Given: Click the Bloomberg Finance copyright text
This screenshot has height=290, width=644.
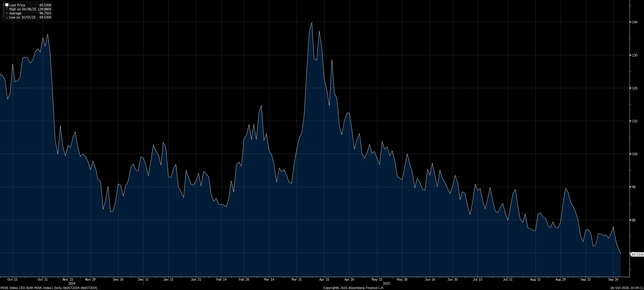Looking at the screenshot, I should click(x=353, y=288).
